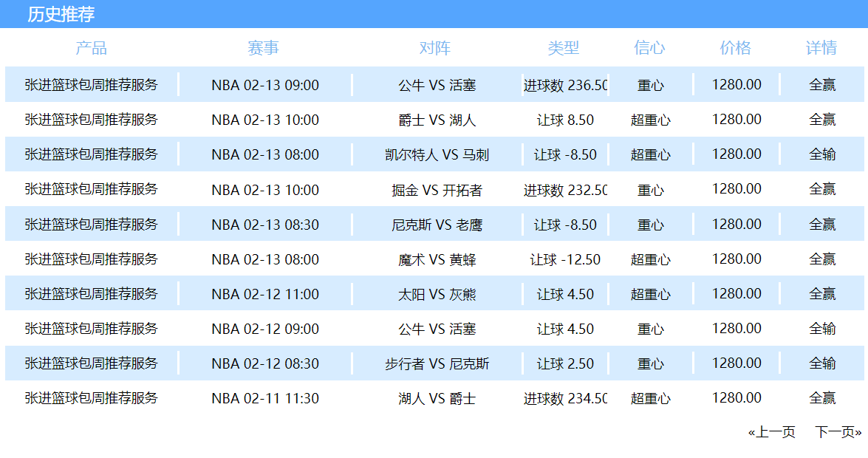Open 全输 detail for 凯尔特人 VS 马刺

coord(822,154)
